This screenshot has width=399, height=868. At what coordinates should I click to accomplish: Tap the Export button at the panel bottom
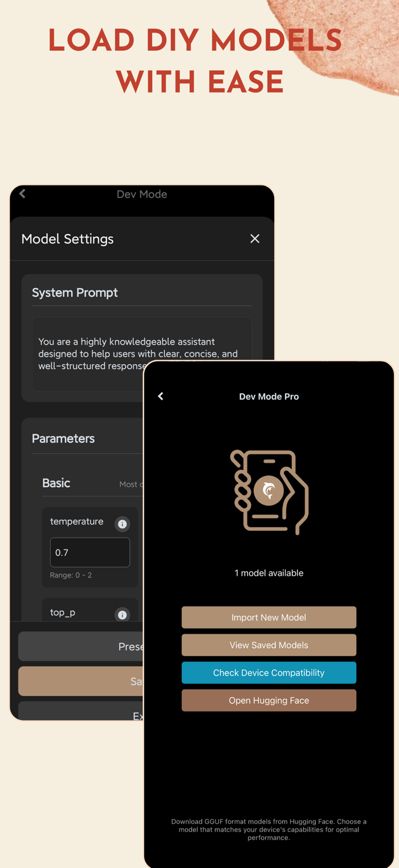[81, 711]
